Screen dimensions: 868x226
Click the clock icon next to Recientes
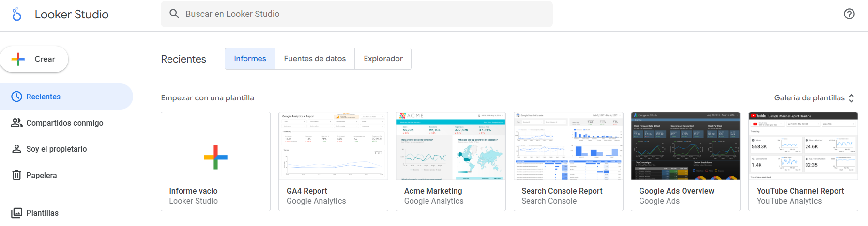[x=16, y=97]
